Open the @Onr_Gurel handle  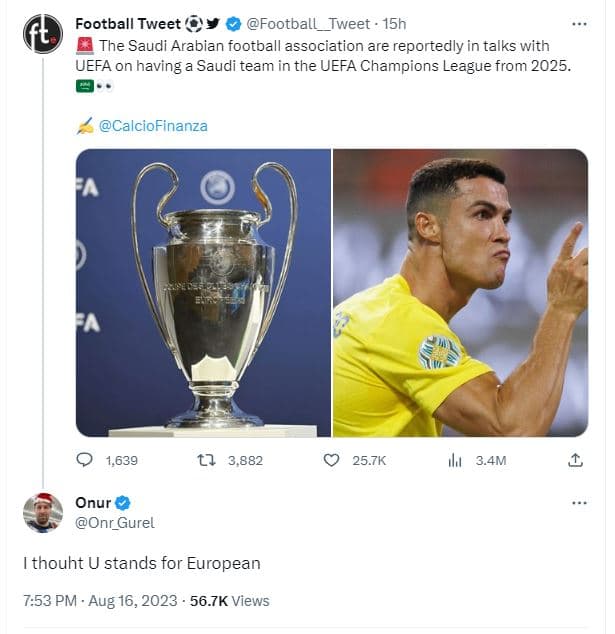[x=115, y=522]
